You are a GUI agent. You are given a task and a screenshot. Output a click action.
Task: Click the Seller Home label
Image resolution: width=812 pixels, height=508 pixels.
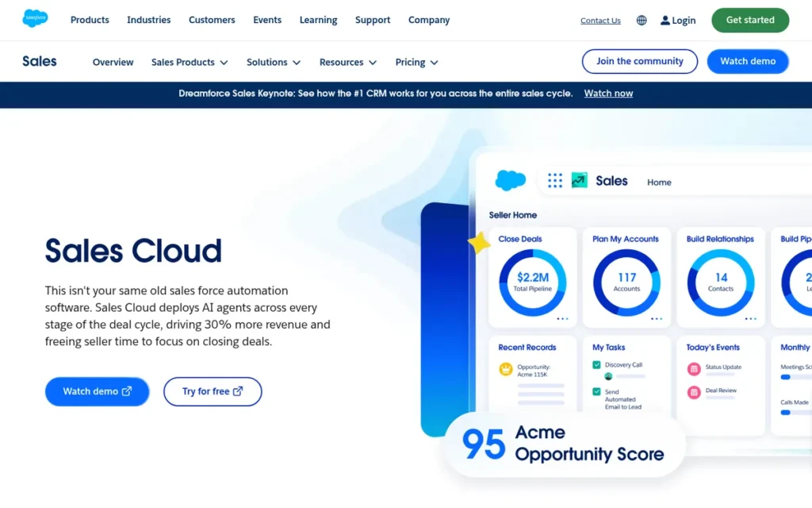(x=513, y=215)
